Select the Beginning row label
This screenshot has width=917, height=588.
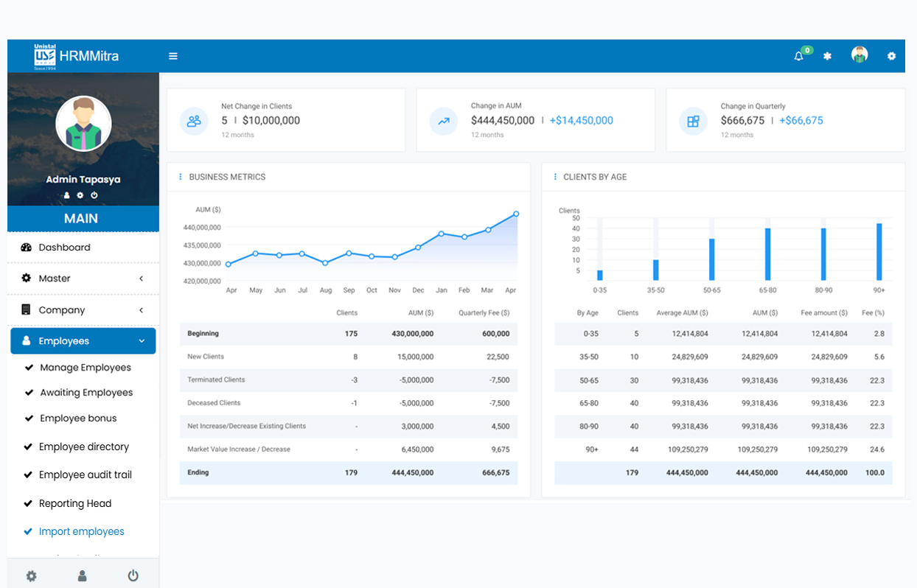coord(203,334)
